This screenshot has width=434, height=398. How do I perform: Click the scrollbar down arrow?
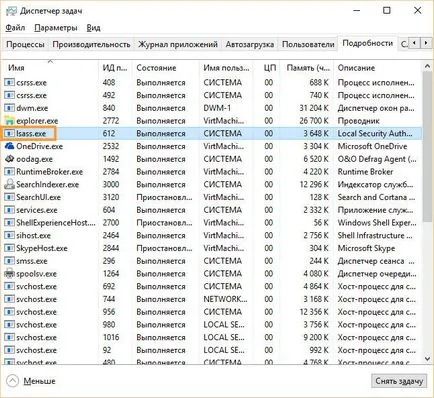(x=427, y=359)
